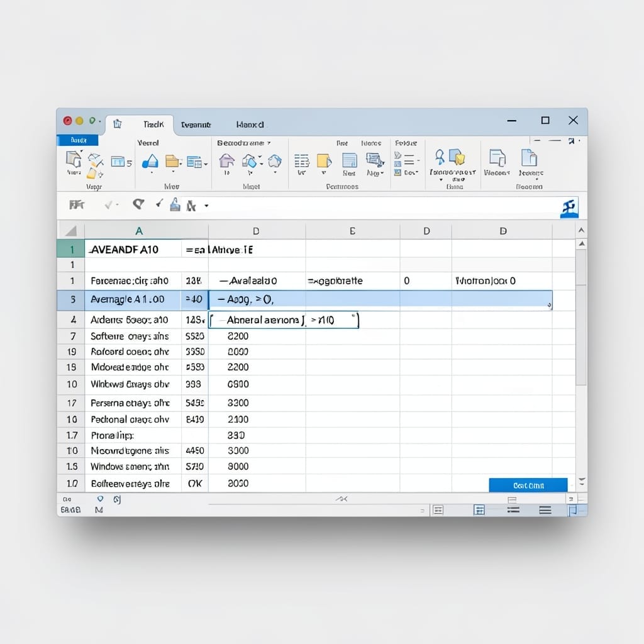Switch to the Tiedk ribbon tab
The height and width of the screenshot is (644, 644).
tap(153, 124)
